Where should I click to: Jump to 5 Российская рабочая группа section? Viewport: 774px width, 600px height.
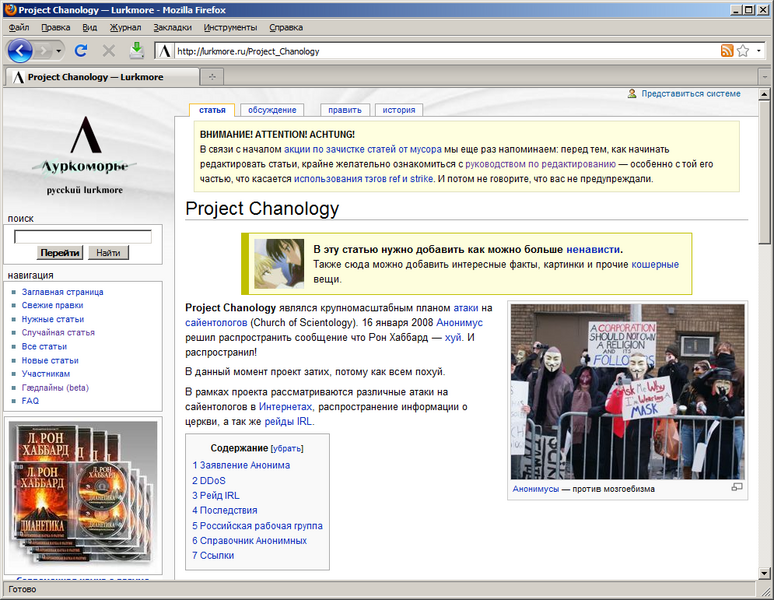coord(257,525)
